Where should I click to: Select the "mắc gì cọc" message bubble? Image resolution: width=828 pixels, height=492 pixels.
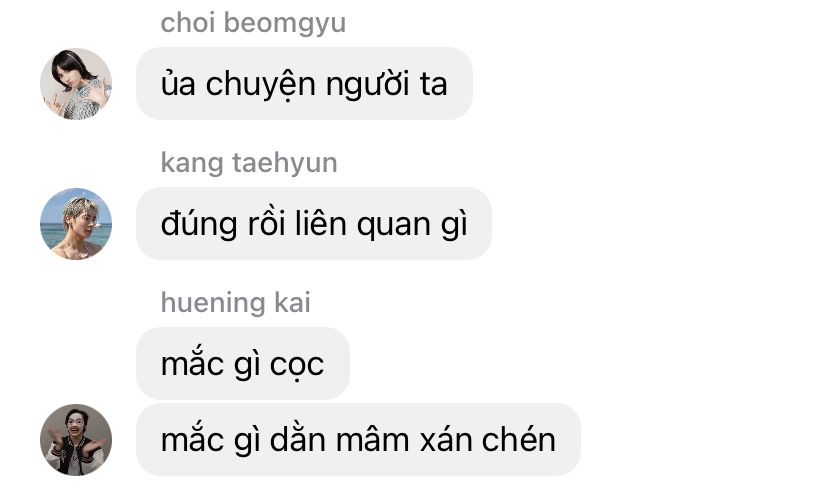coord(243,363)
